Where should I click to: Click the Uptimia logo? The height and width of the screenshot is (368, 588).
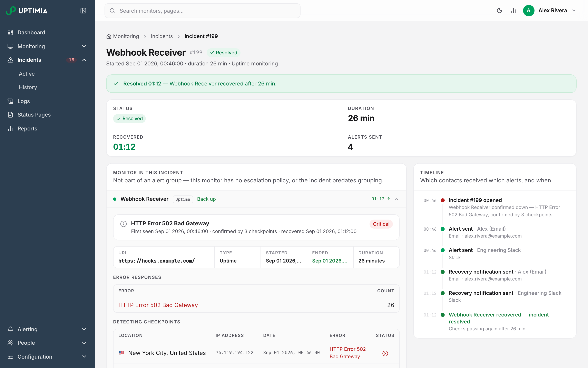coord(27,11)
